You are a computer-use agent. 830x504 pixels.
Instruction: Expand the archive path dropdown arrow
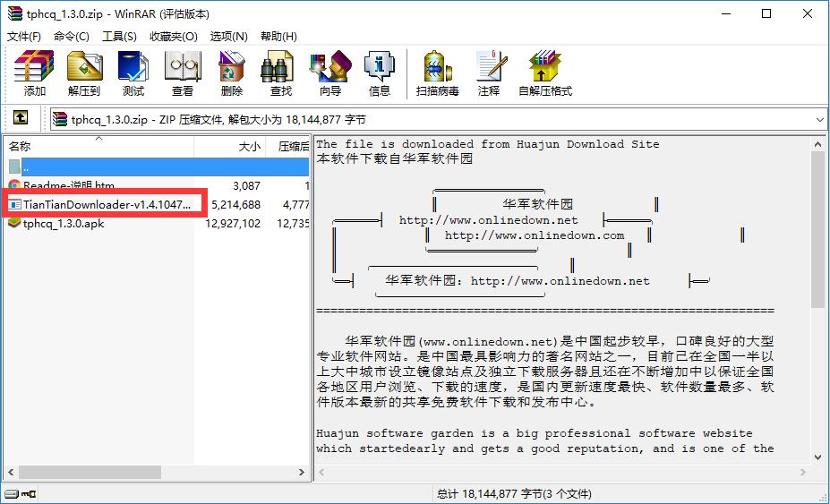click(x=819, y=120)
